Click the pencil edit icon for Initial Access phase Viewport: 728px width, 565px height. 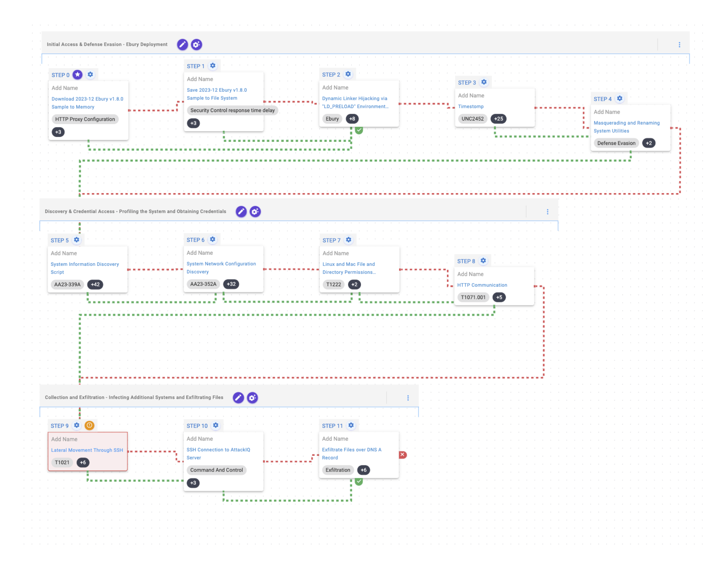click(182, 44)
